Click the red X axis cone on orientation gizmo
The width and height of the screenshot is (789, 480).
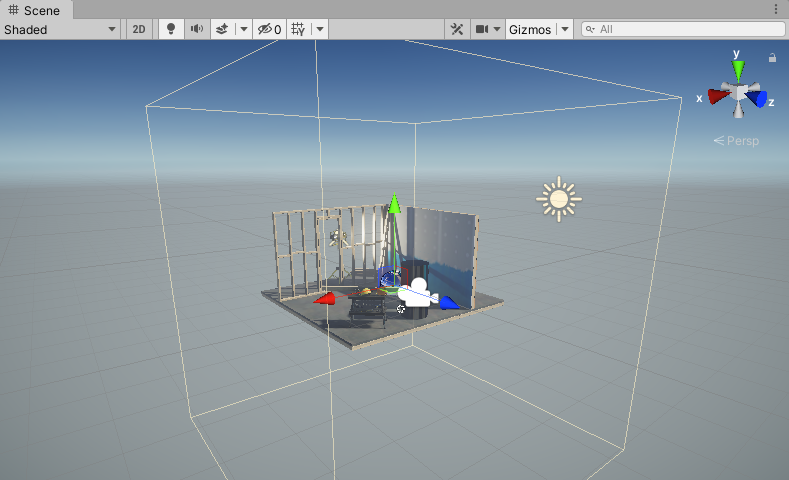[x=719, y=96]
